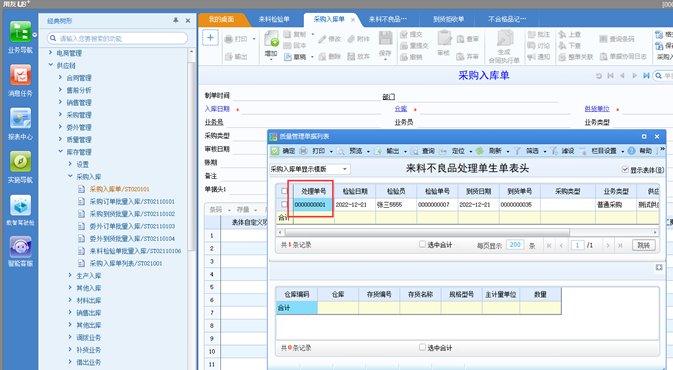Switch to the 来料不良品 tab
The image size is (673, 370).
(388, 19)
